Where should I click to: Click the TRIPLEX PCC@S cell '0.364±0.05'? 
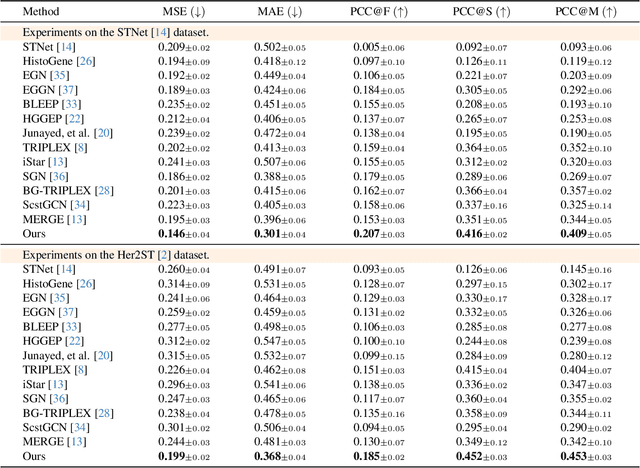(482, 148)
